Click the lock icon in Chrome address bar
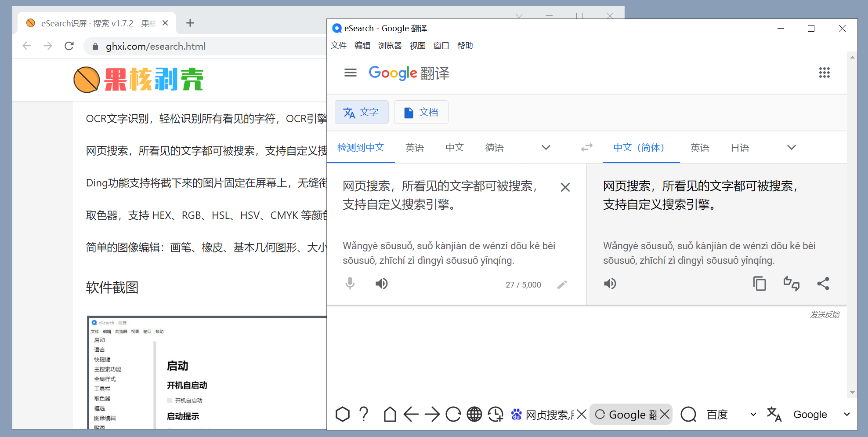This screenshot has height=437, width=868. click(95, 46)
